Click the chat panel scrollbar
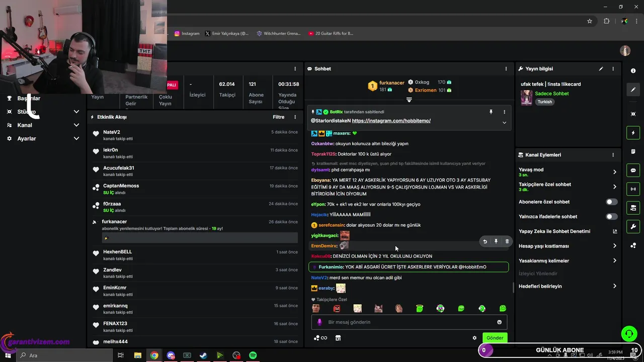Viewport: 644px width, 362px height. pyautogui.click(x=513, y=288)
